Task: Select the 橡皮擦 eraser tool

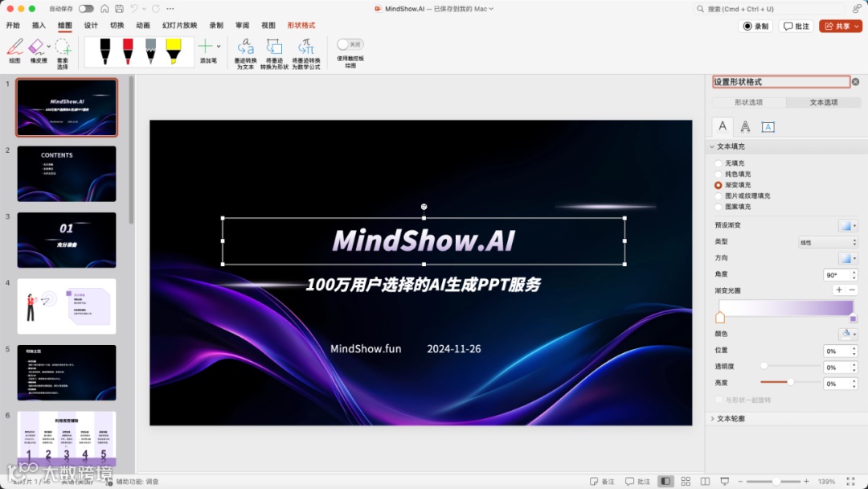Action: [36, 51]
